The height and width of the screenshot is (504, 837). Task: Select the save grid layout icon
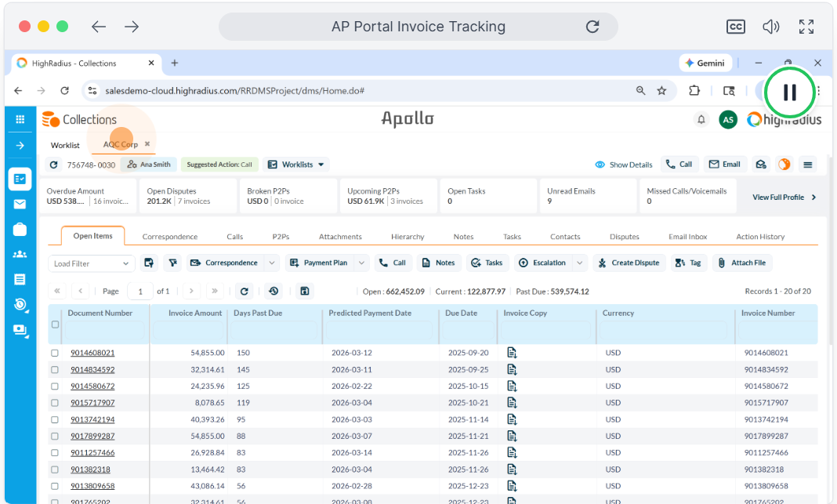pyautogui.click(x=304, y=291)
